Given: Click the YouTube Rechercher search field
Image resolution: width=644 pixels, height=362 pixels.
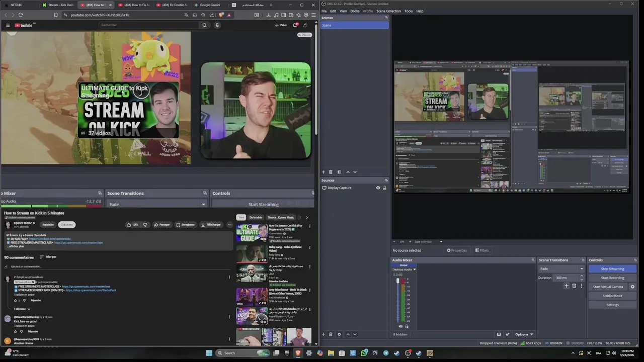Looking at the screenshot, I should (x=148, y=25).
